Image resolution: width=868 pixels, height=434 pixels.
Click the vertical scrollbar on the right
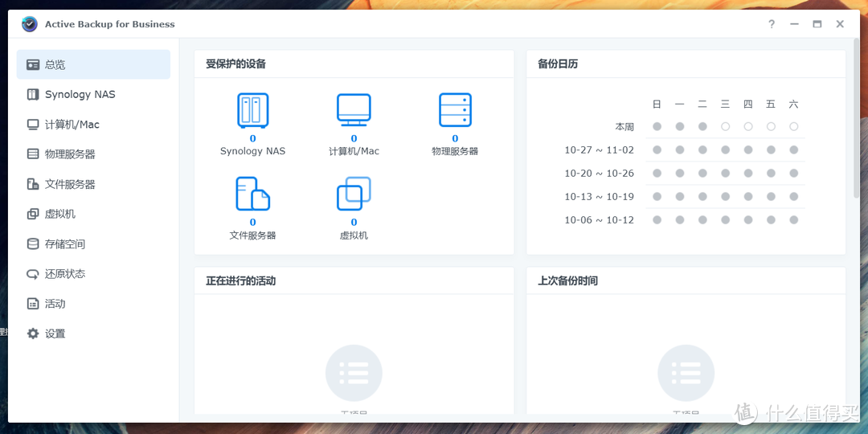[x=857, y=120]
